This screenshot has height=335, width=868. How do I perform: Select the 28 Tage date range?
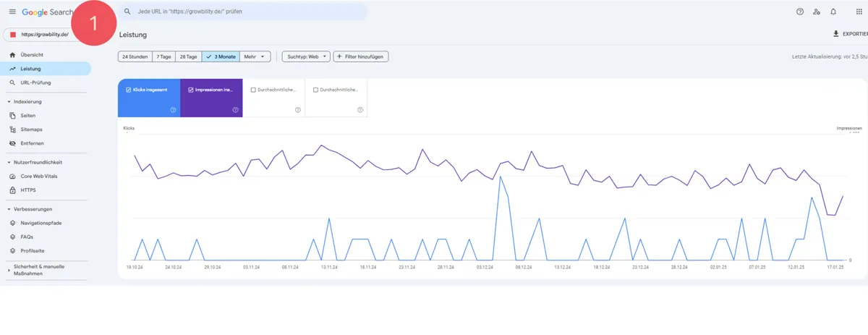pyautogui.click(x=189, y=56)
